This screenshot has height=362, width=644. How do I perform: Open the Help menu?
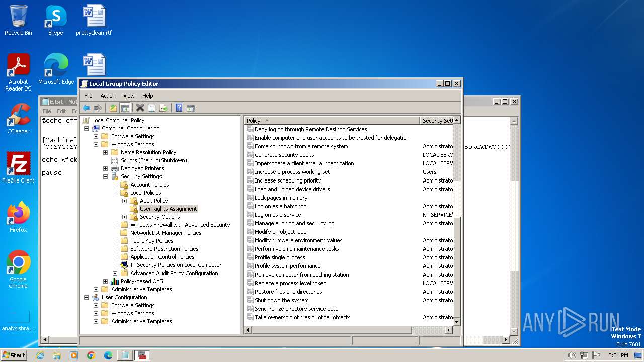147,96
